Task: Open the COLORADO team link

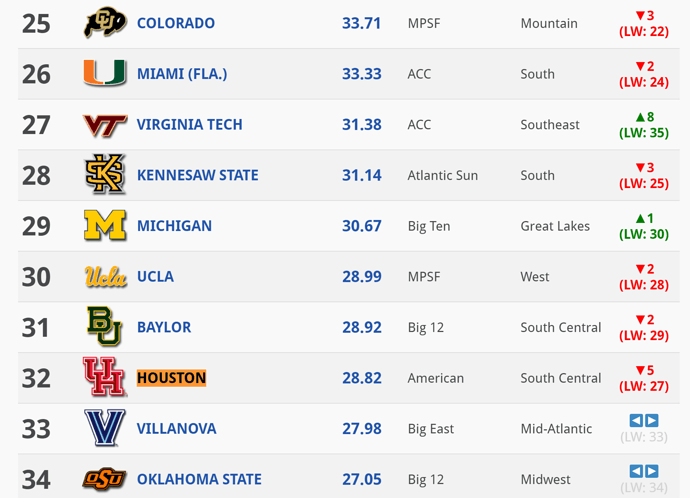Action: 176,23
